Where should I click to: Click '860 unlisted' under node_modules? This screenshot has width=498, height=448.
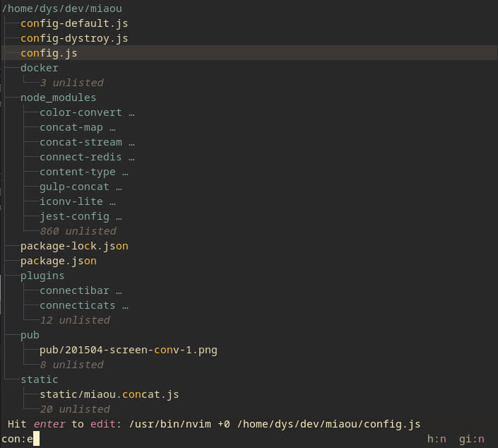78,231
